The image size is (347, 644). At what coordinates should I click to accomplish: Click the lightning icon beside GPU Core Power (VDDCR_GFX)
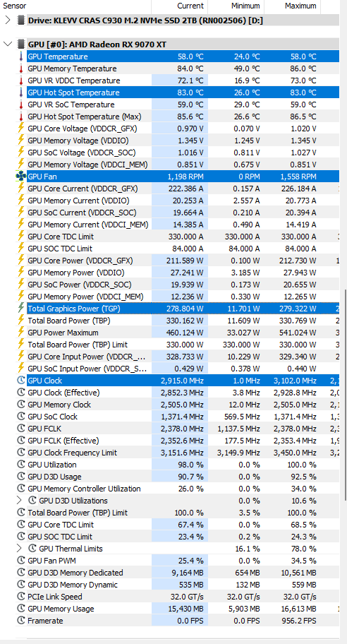coord(21,261)
